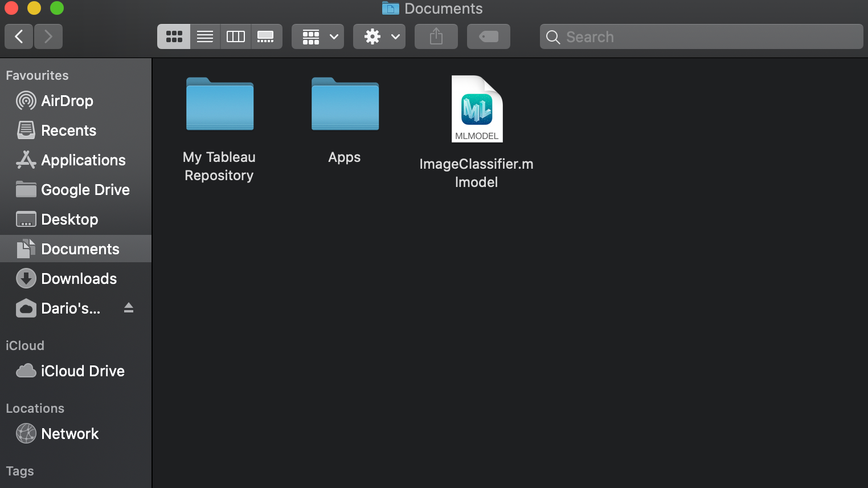Click the Locations sidebar heading
Viewport: 868px width, 488px height.
point(35,408)
